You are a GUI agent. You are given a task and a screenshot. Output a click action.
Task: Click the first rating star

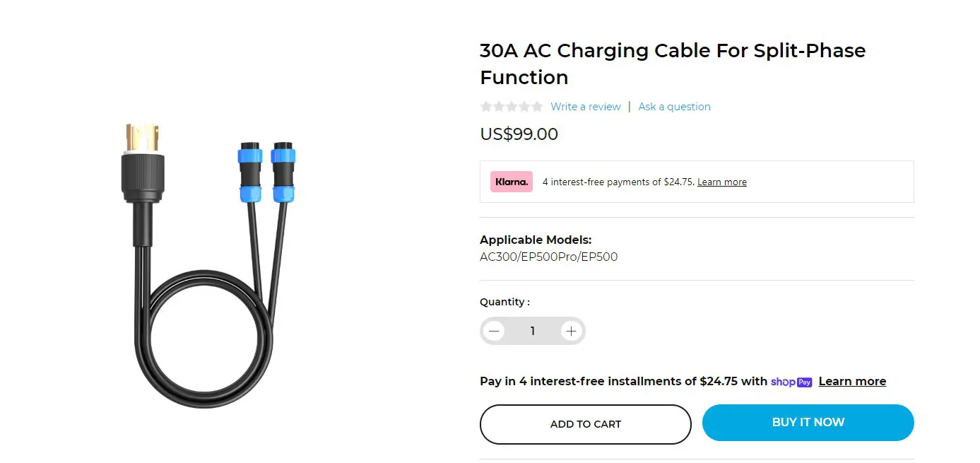pos(486,107)
